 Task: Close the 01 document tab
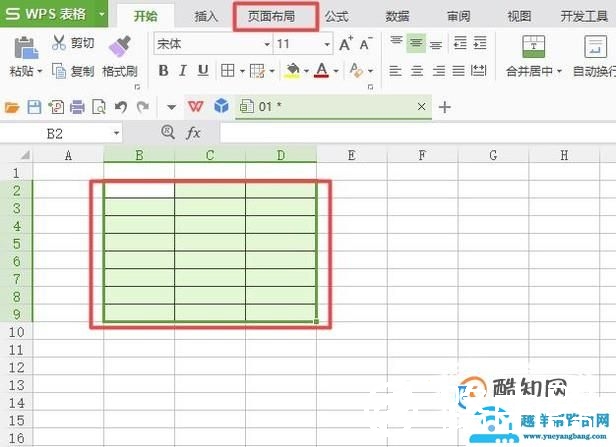[x=422, y=106]
